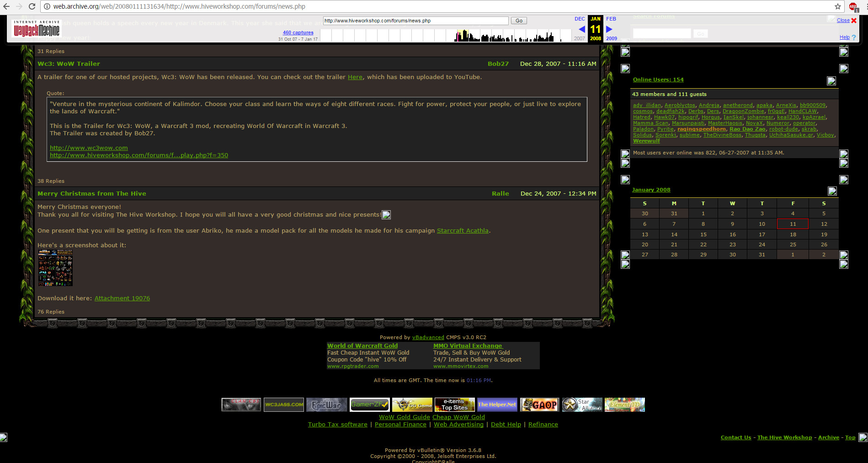Reload the page with the refresh icon
The height and width of the screenshot is (463, 868).
[32, 6]
